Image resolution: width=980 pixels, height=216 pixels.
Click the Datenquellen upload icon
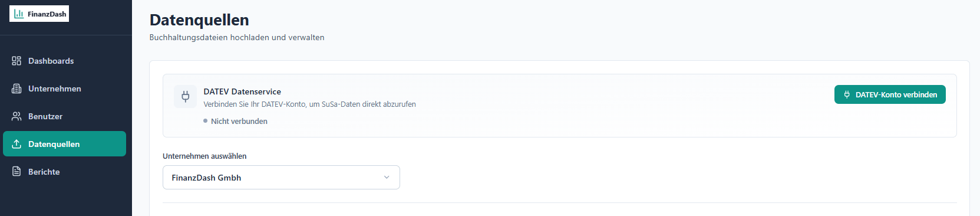(17, 144)
